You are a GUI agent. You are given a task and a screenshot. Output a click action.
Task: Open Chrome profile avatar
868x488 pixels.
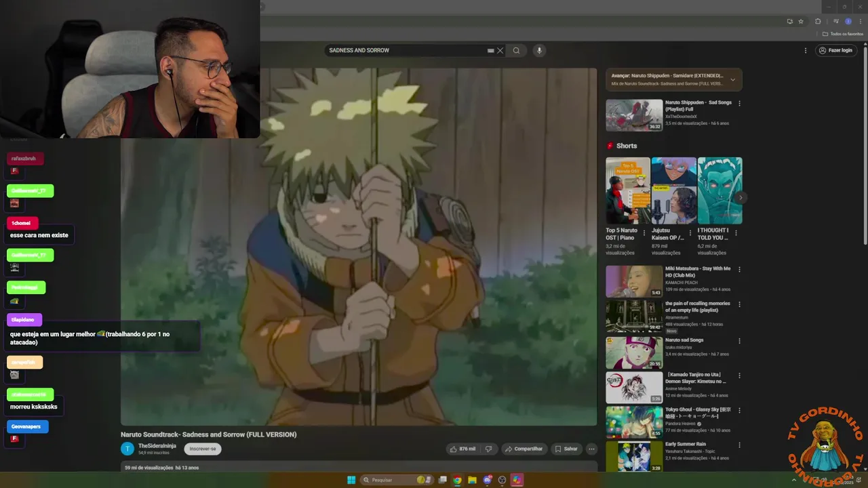848,21
